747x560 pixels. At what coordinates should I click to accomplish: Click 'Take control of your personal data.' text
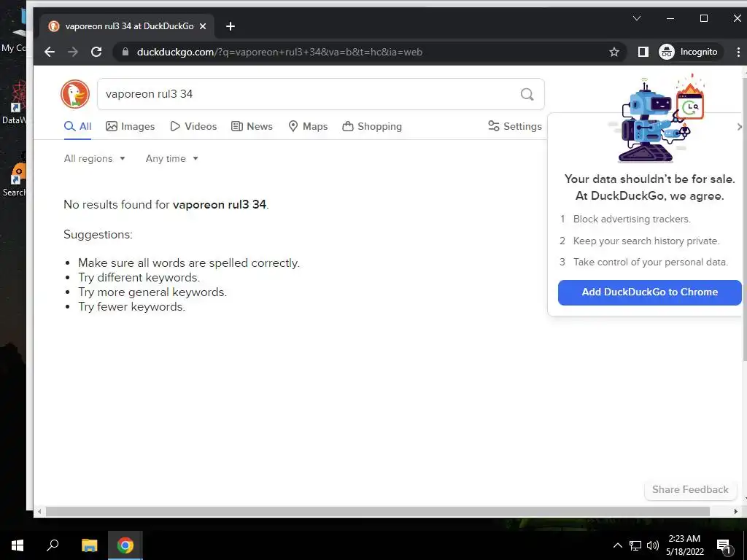tap(650, 262)
